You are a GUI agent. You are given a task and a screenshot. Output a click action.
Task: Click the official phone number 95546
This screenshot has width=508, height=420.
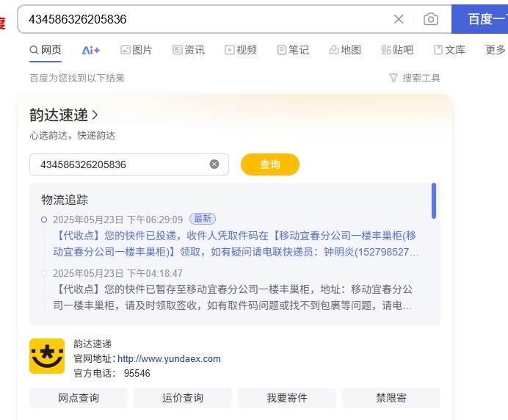click(137, 373)
